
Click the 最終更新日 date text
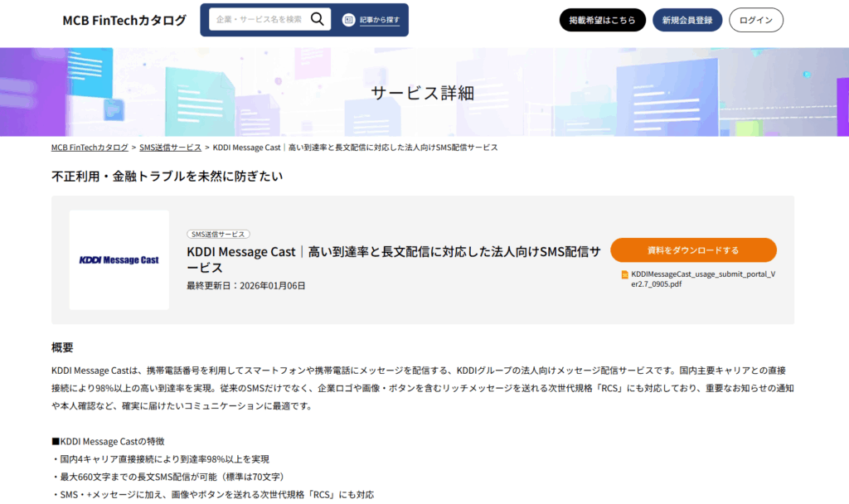246,286
